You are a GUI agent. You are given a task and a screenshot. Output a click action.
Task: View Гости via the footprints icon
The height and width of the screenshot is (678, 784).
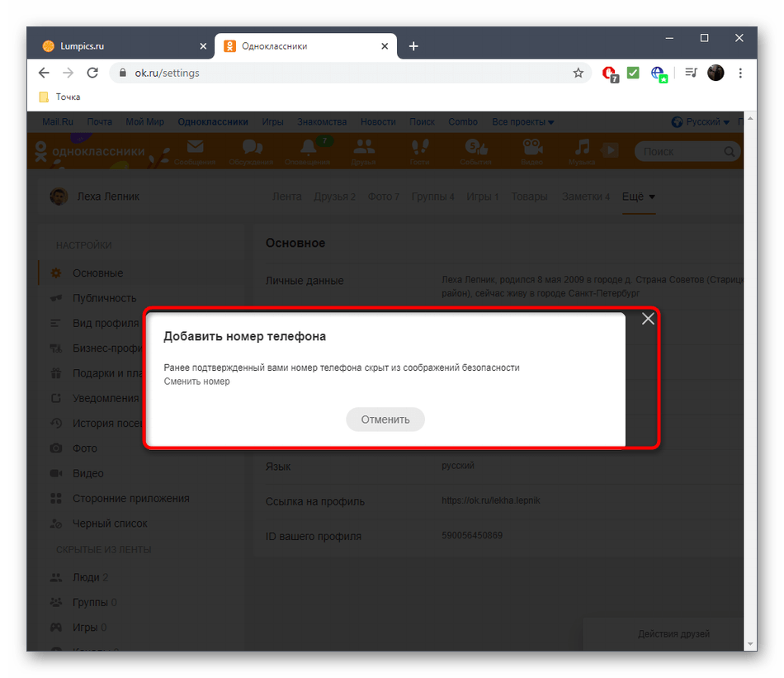[x=419, y=149]
